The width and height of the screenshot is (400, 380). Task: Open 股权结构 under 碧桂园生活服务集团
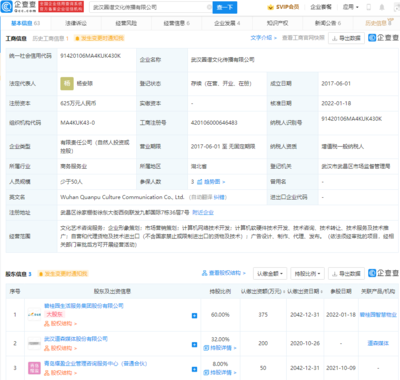[60, 323]
